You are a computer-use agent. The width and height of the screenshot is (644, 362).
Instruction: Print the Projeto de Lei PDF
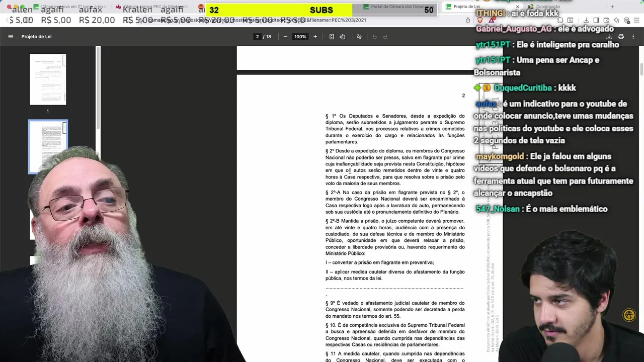click(x=621, y=37)
